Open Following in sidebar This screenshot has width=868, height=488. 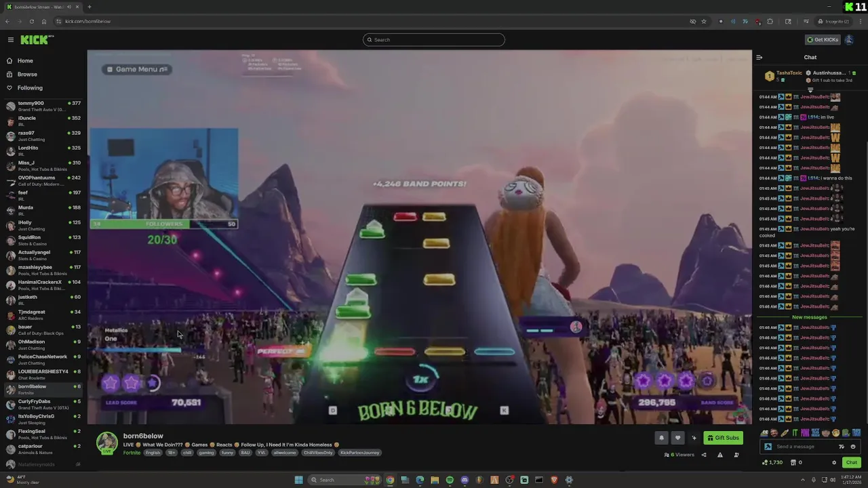[x=30, y=87]
